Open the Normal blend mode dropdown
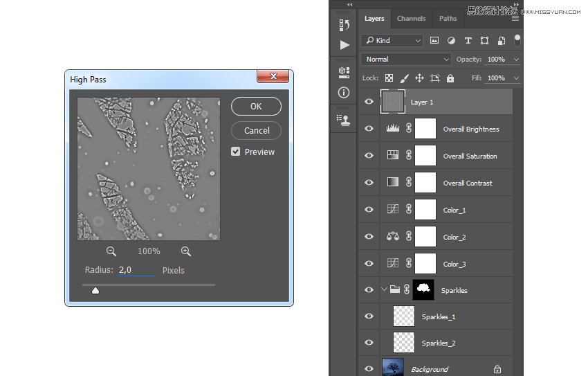Image resolution: width=588 pixels, height=376 pixels. click(x=405, y=60)
